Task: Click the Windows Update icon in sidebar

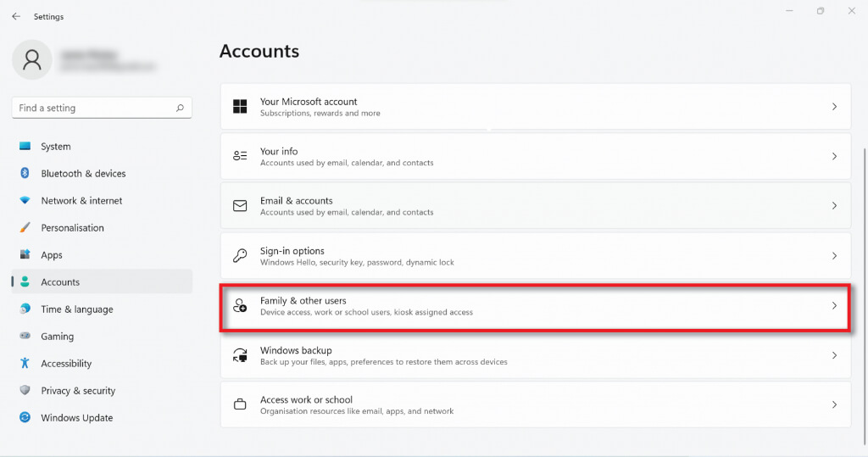Action: (25, 417)
